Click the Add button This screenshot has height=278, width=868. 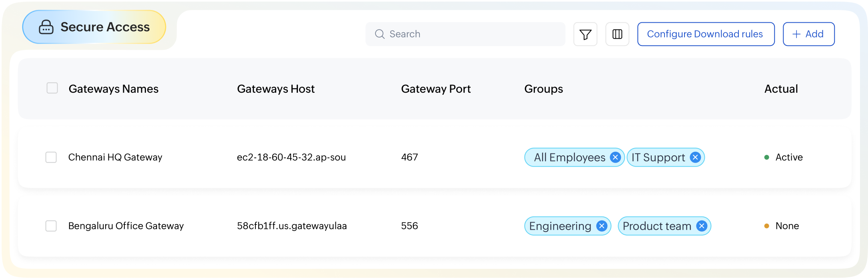click(x=808, y=34)
